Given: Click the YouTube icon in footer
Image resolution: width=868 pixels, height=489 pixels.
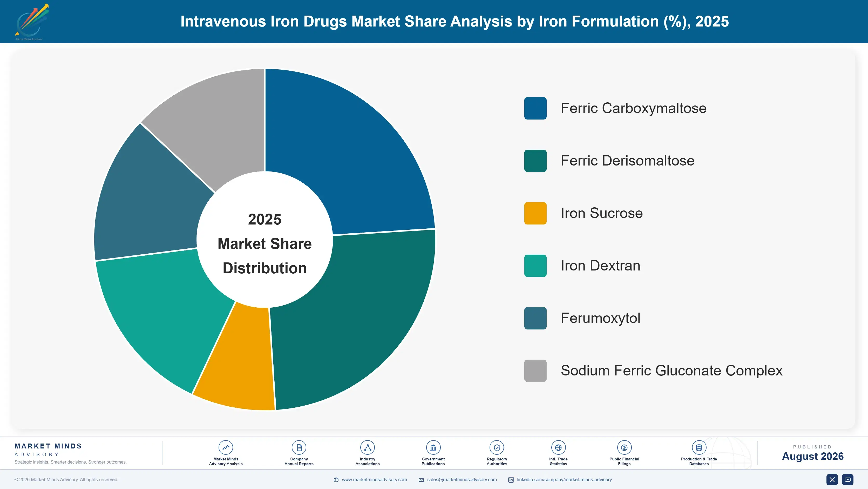Looking at the screenshot, I should click(x=848, y=480).
